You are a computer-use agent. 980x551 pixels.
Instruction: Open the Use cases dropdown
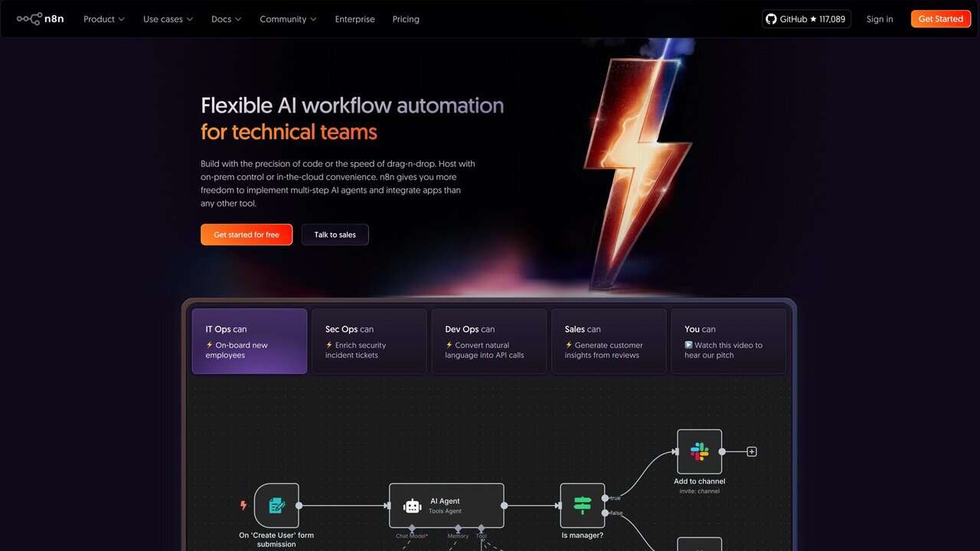(x=168, y=19)
